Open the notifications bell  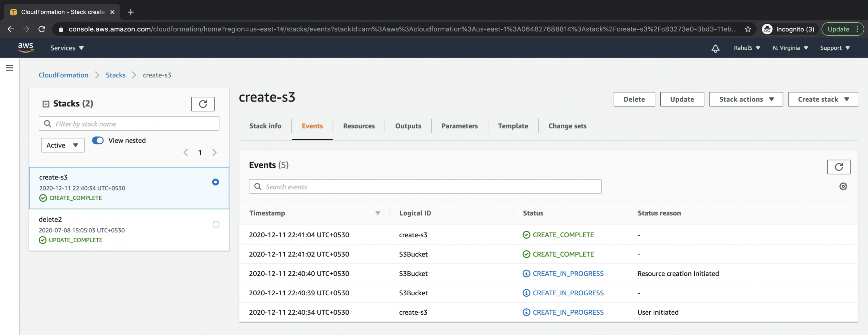pyautogui.click(x=715, y=48)
